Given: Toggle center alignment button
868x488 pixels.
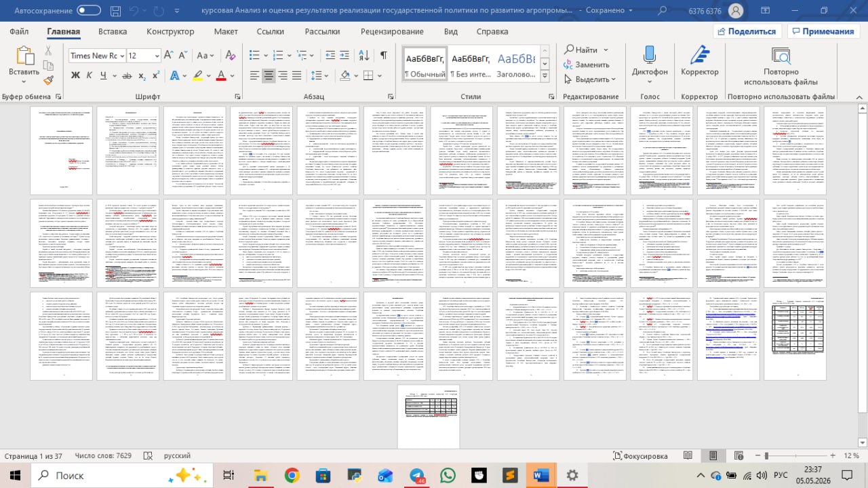Looking at the screenshot, I should (x=269, y=75).
